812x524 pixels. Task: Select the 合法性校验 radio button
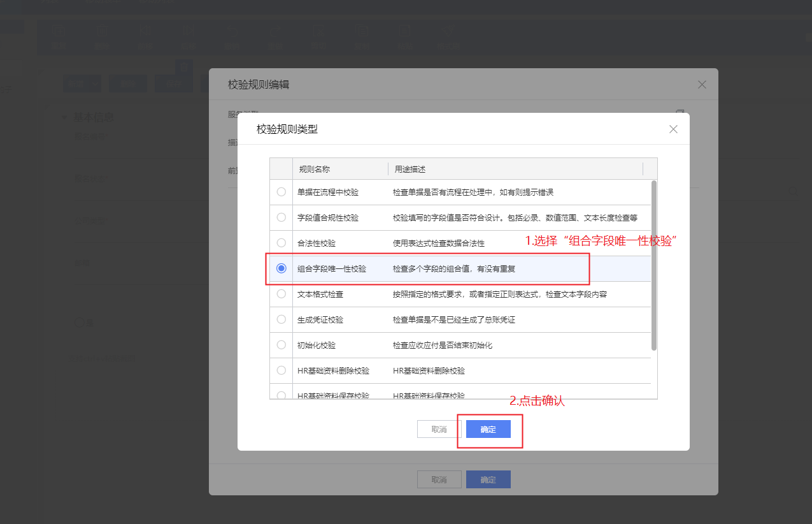click(281, 243)
